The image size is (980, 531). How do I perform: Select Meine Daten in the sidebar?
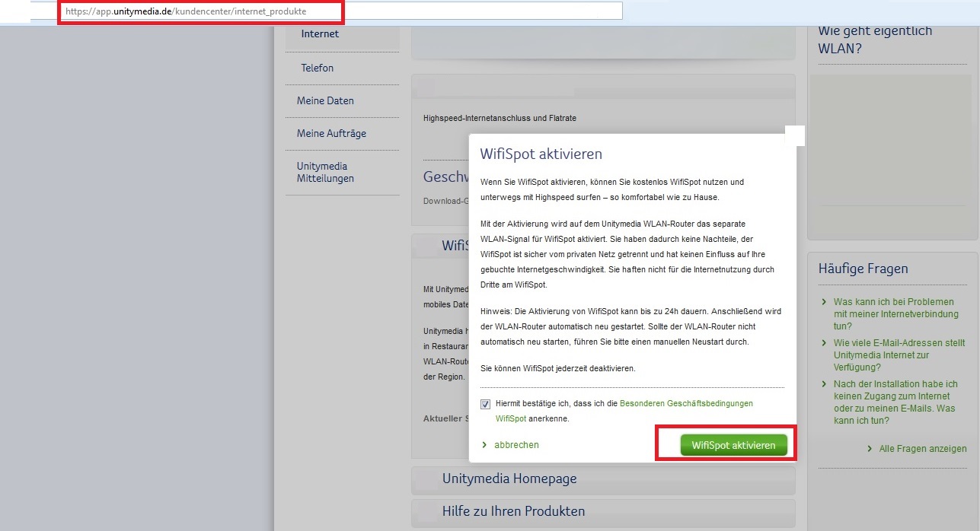(325, 100)
